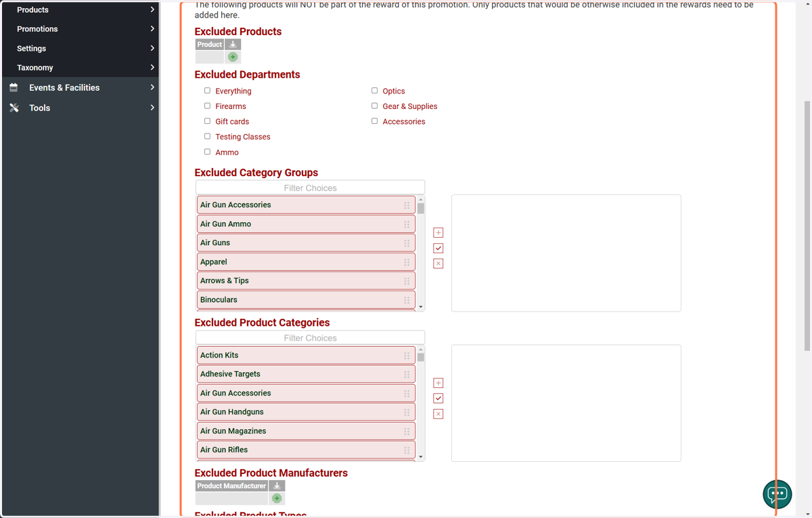Check the Gift cards department checkbox

coord(207,121)
